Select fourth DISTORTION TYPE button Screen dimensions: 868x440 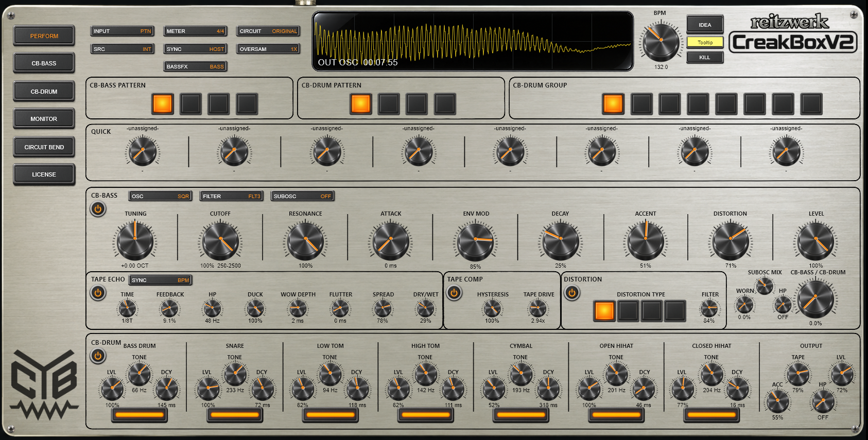[x=675, y=311]
